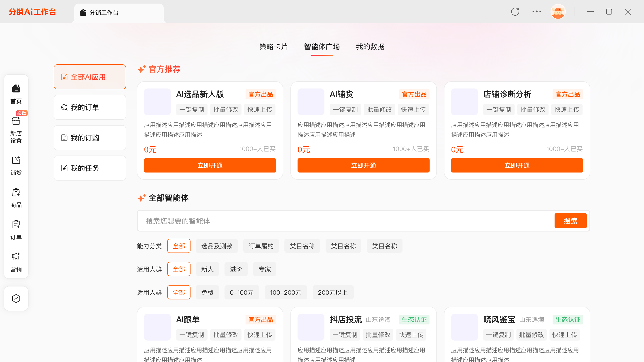Screen dimensions: 644x362
Task: Filter price by 100-200元
Action: [286, 293]
